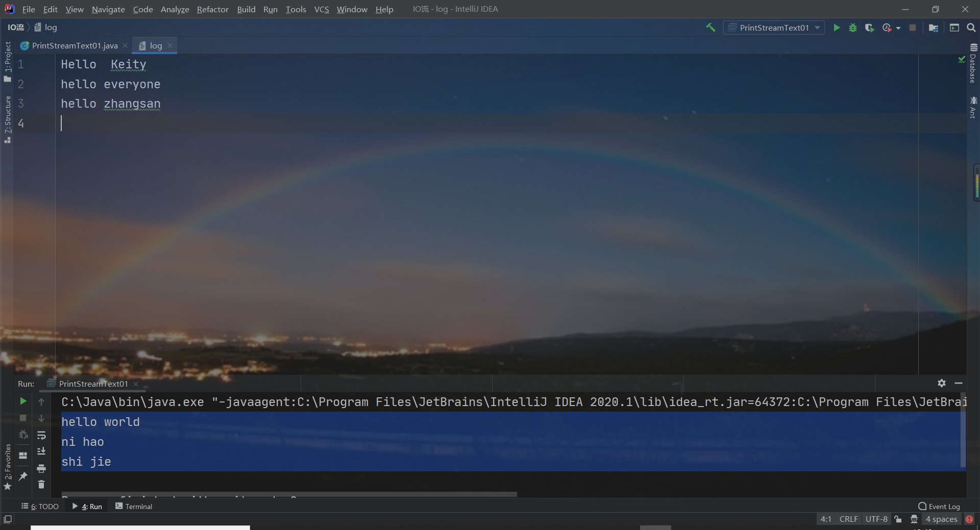The width and height of the screenshot is (980, 530).
Task: Click the IO流 project breadcrumb
Action: tap(16, 28)
